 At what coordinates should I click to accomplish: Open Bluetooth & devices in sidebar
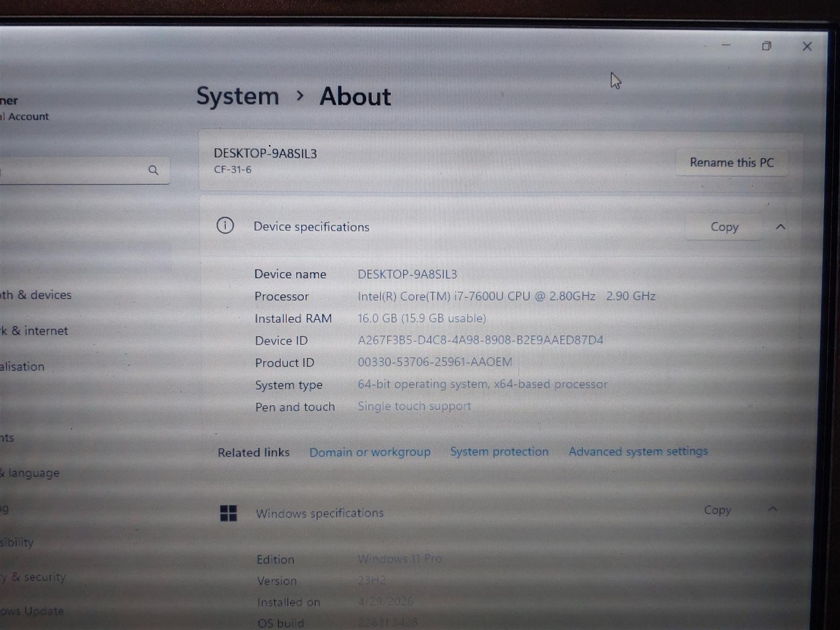[36, 295]
